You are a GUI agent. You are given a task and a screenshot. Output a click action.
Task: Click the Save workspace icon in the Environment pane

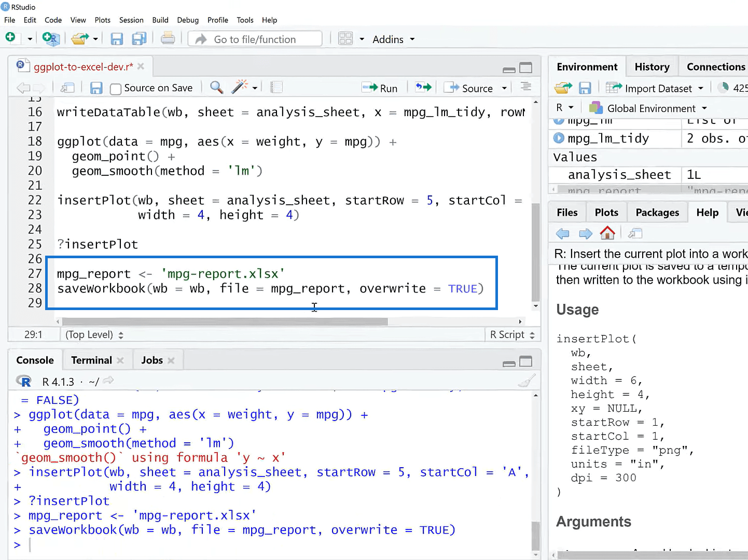[x=585, y=88]
